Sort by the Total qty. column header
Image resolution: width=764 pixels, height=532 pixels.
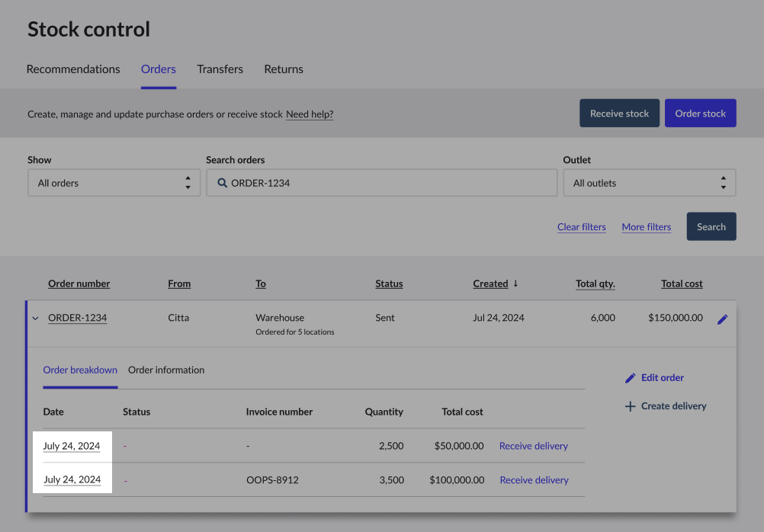click(x=595, y=284)
